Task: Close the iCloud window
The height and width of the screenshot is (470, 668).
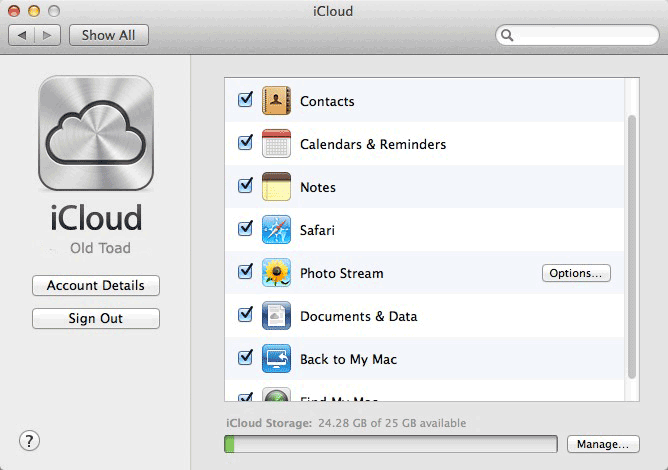Action: coord(14,11)
